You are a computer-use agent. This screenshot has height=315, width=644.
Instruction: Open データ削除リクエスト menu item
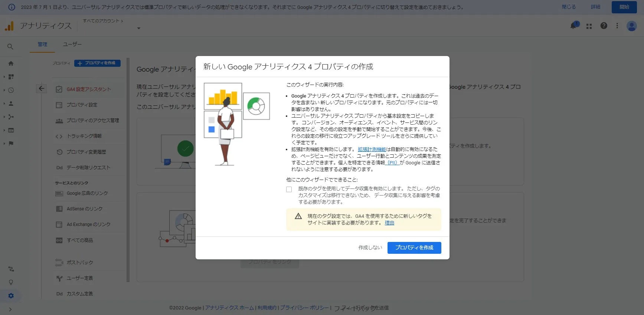[x=88, y=168]
